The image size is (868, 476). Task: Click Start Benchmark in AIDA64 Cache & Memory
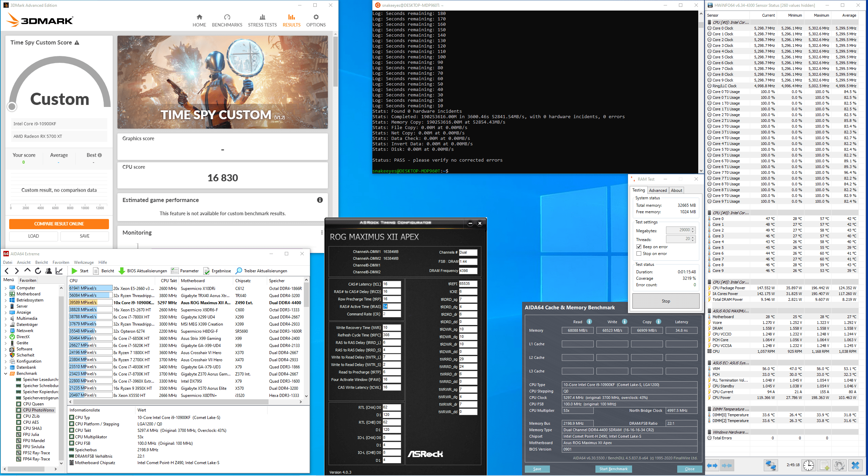point(613,469)
